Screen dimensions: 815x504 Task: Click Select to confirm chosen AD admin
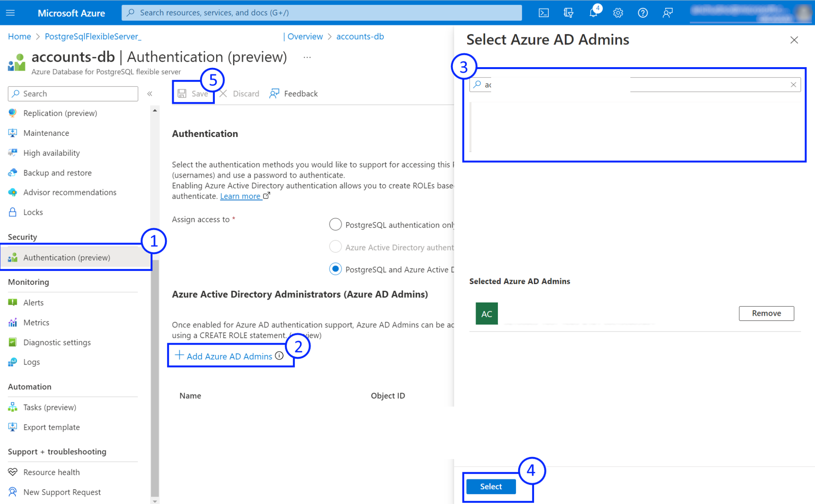[492, 486]
